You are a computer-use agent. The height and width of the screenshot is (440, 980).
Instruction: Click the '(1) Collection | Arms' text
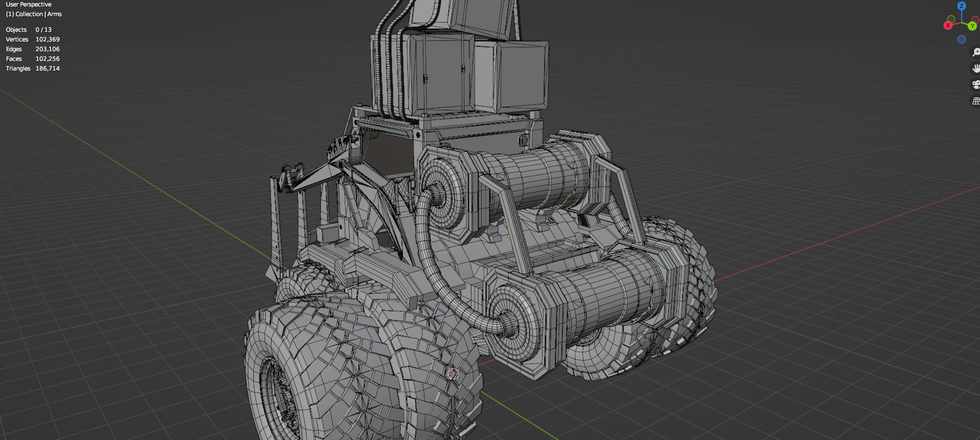(x=33, y=14)
